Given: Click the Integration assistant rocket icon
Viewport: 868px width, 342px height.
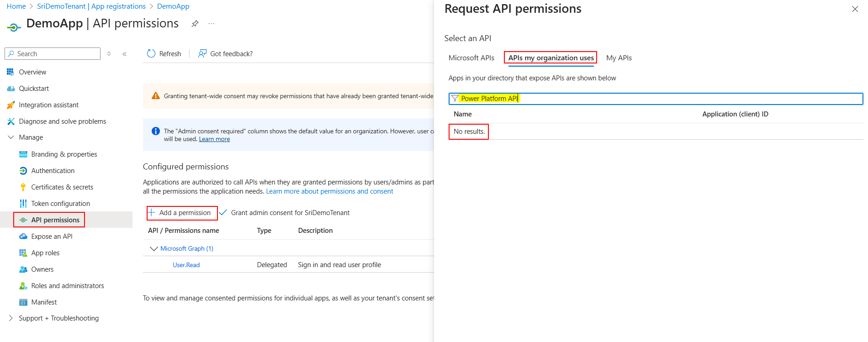Looking at the screenshot, I should 11,105.
